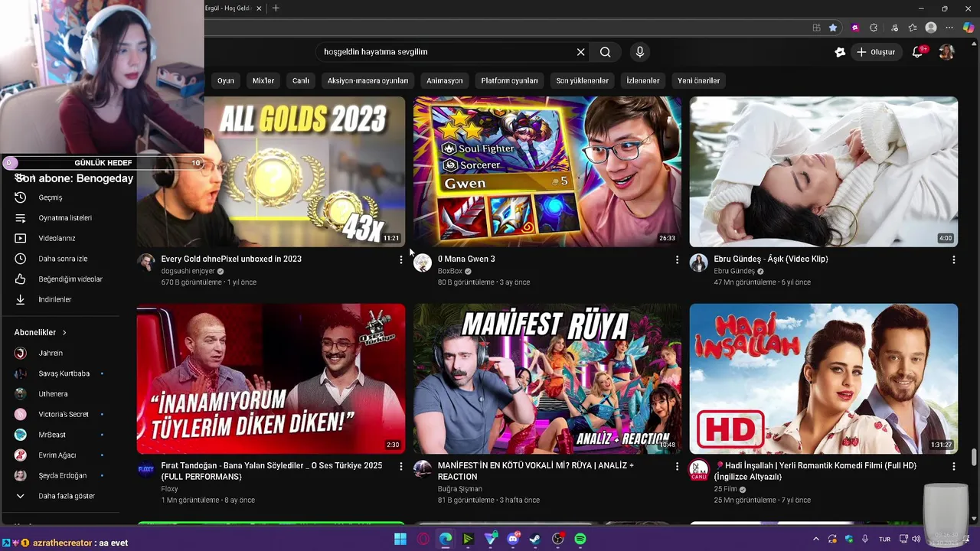Viewport: 980px width, 551px height.
Task: Open YouTube notifications bell
Action: click(x=918, y=52)
